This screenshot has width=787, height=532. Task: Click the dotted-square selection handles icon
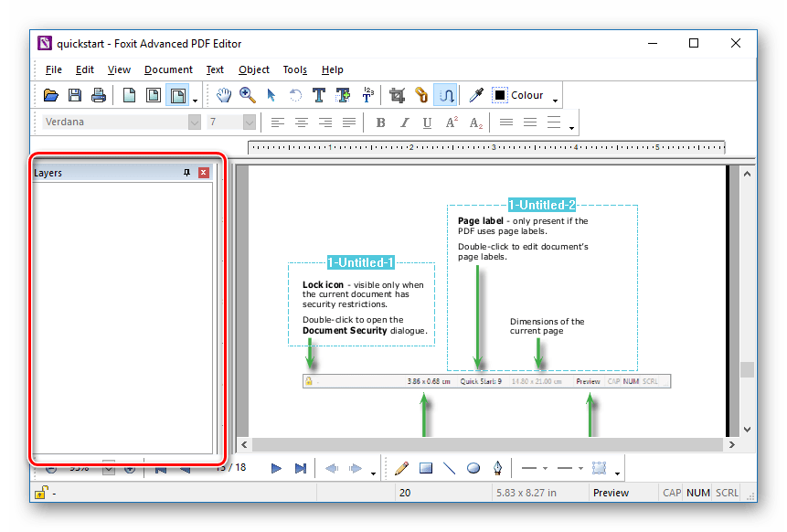599,468
